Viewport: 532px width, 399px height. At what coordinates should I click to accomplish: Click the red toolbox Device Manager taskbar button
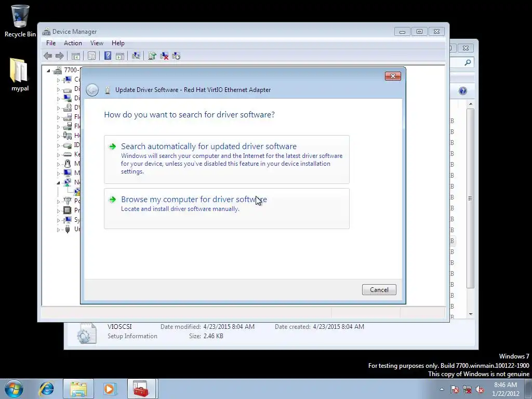click(x=141, y=389)
